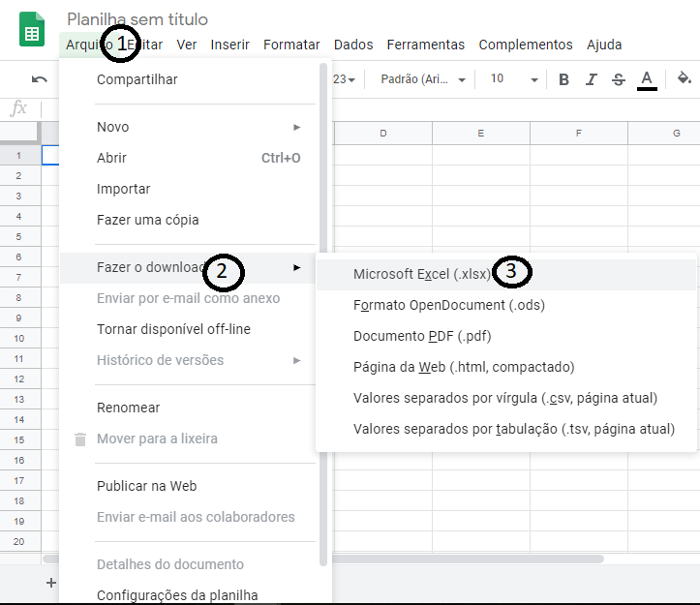Open the fill color bucket tool
The height and width of the screenshot is (605, 700).
684,79
